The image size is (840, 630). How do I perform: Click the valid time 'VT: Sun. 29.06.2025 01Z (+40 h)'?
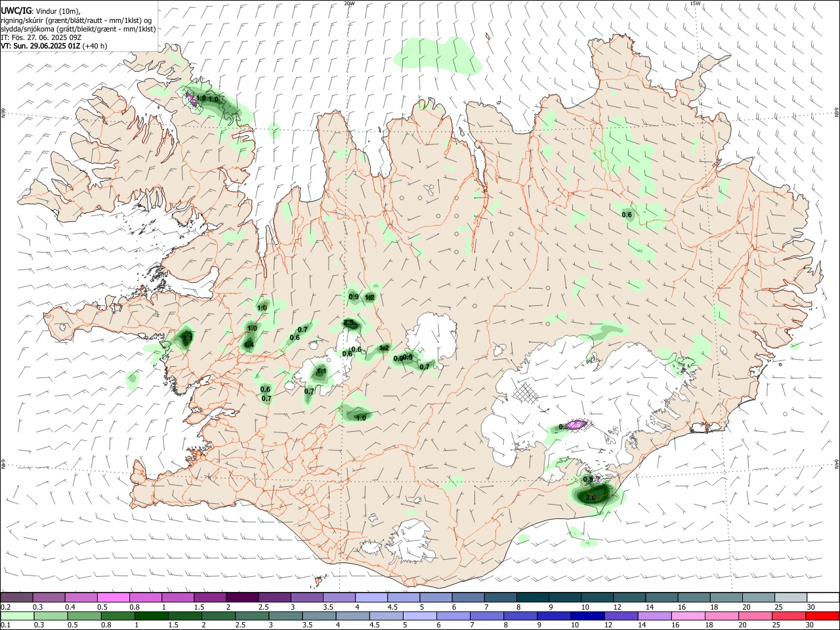pos(54,46)
